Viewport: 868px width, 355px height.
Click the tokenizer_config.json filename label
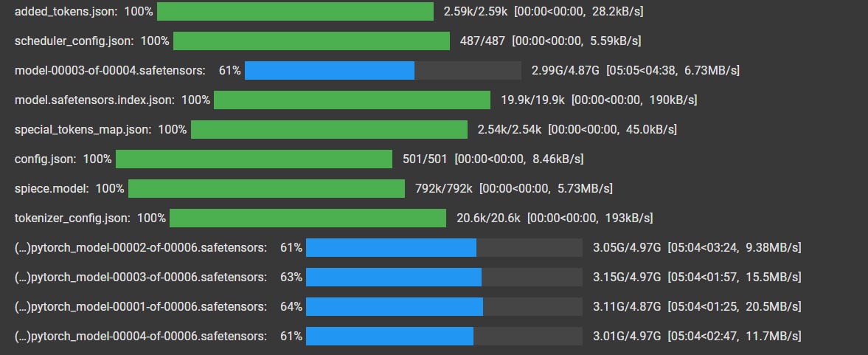pyautogui.click(x=72, y=218)
